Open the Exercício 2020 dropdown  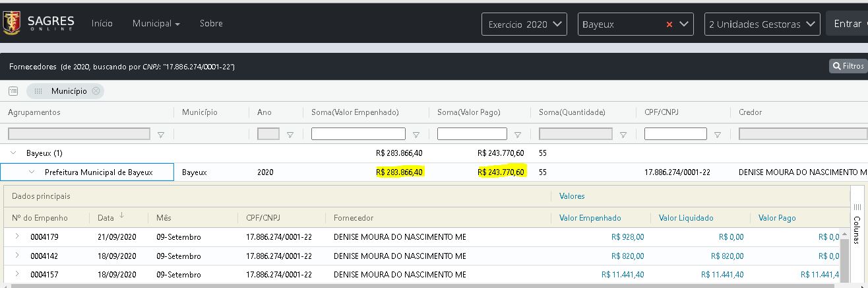click(524, 24)
